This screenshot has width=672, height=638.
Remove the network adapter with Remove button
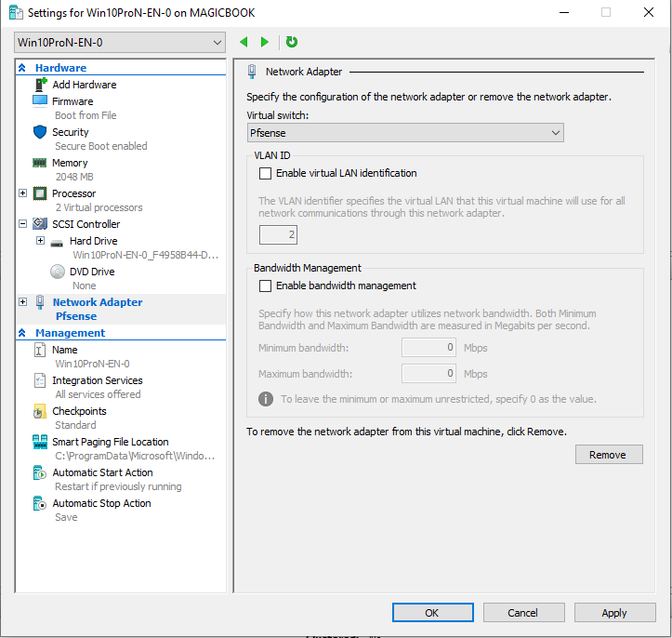(x=609, y=455)
